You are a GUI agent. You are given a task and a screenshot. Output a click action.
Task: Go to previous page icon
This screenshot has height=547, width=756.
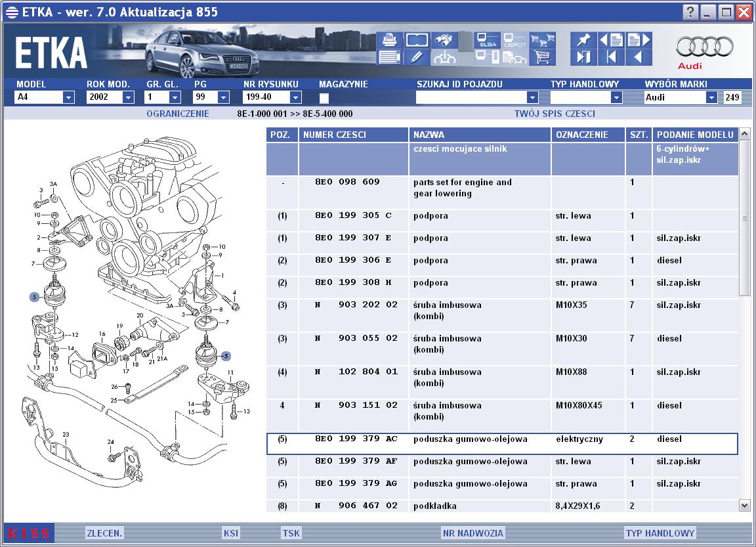point(612,39)
